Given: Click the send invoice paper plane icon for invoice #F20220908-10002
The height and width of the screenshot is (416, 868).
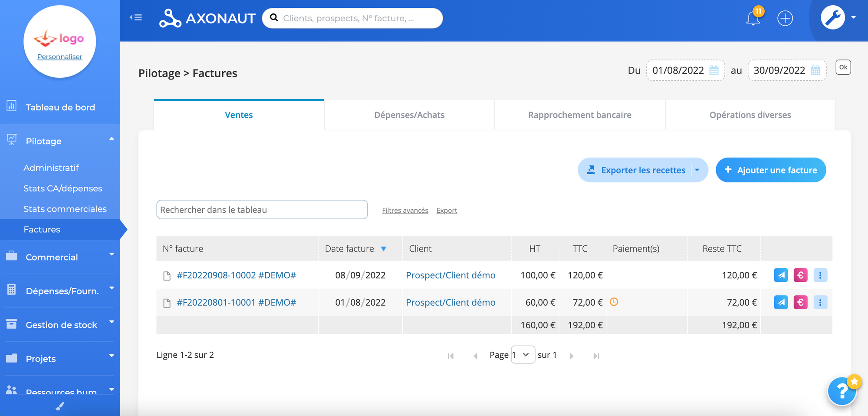Looking at the screenshot, I should pyautogui.click(x=781, y=275).
